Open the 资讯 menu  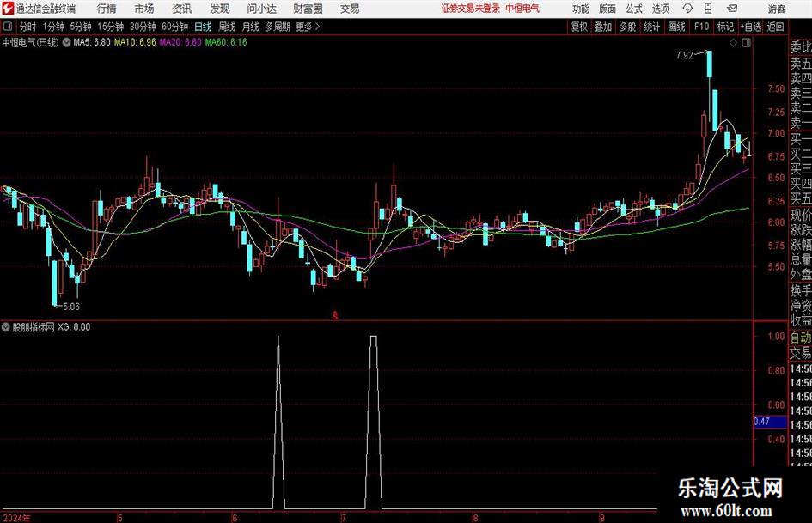(x=182, y=9)
